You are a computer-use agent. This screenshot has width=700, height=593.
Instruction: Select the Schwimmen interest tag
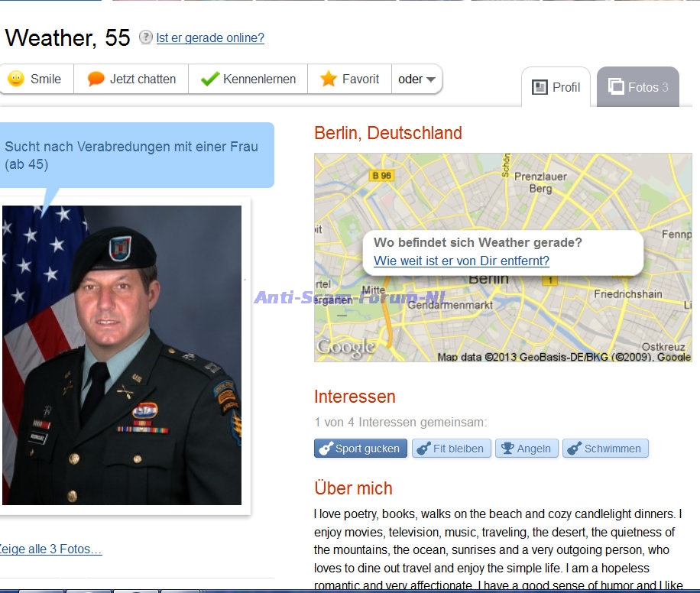click(605, 449)
